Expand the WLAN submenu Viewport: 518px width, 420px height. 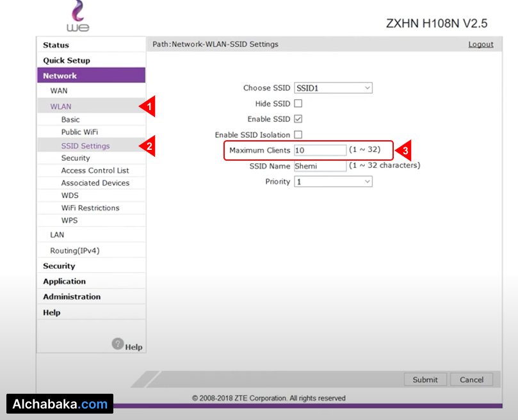tap(61, 107)
